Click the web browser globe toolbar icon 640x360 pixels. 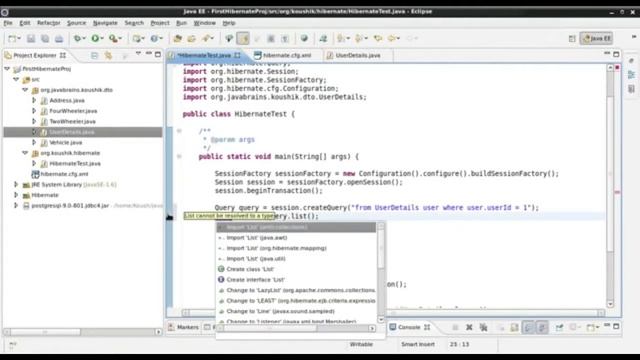304,38
